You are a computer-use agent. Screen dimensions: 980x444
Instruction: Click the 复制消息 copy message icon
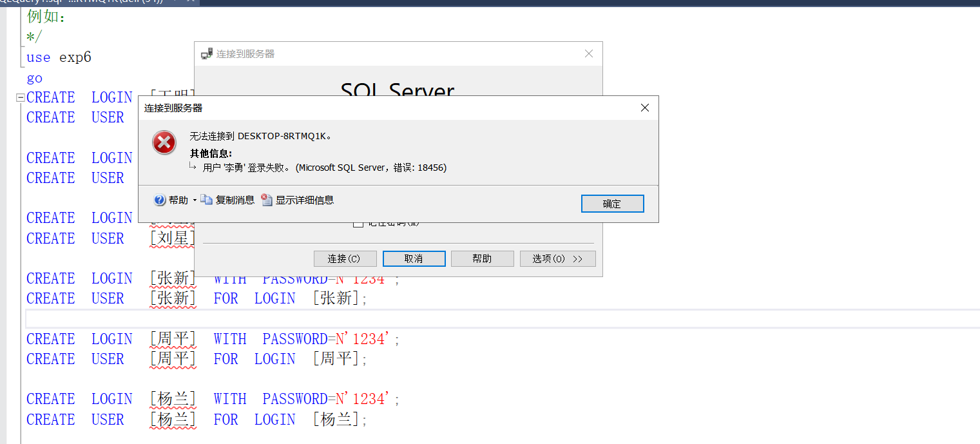click(x=206, y=200)
